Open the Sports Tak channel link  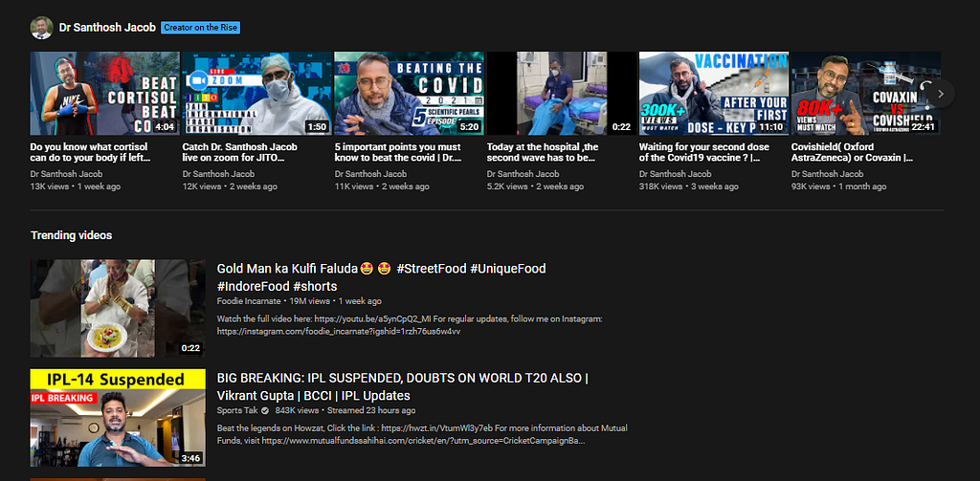point(237,410)
